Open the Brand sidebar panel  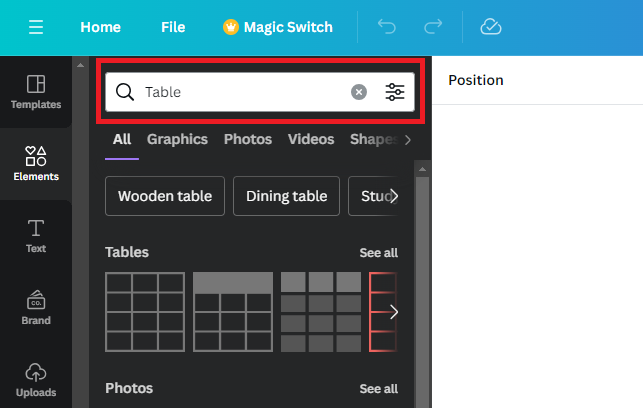tap(36, 308)
